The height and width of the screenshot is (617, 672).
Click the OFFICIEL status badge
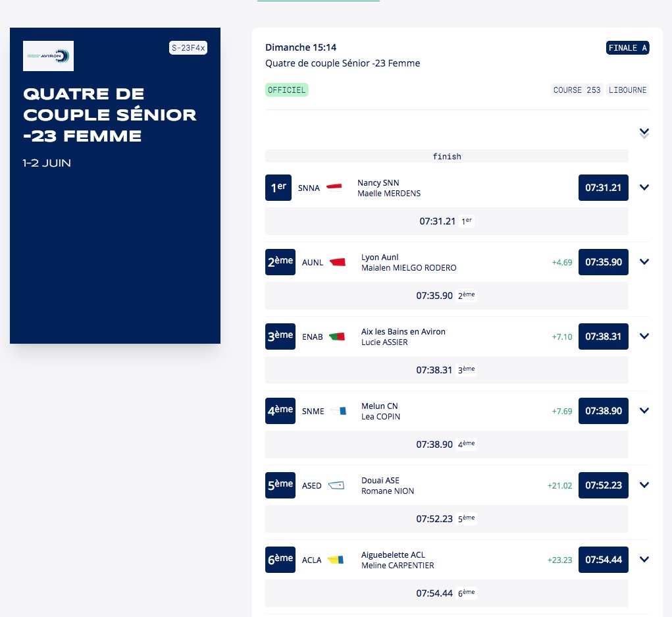287,90
